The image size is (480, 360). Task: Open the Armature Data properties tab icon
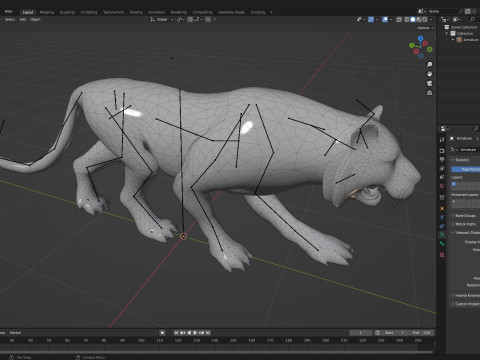442,235
